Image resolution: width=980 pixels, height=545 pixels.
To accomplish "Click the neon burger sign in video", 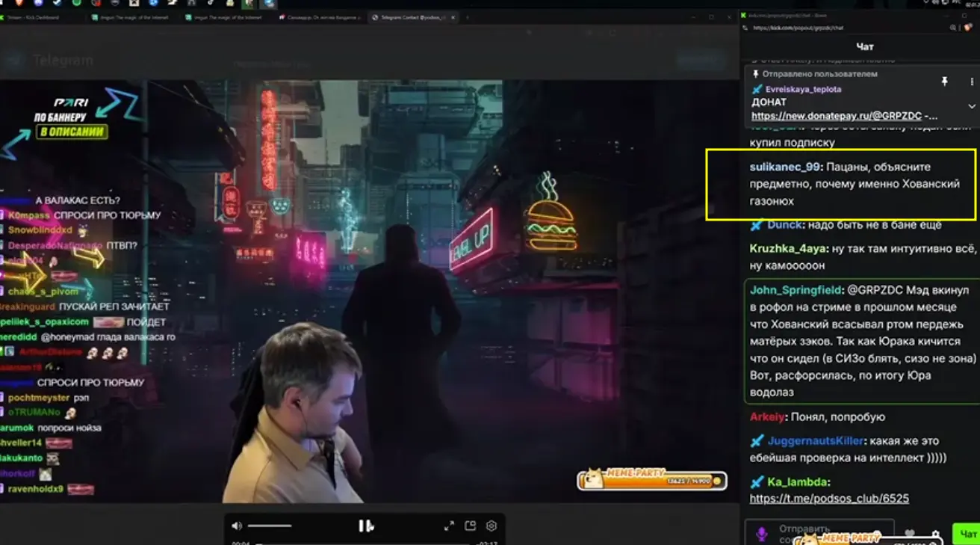I will point(551,213).
